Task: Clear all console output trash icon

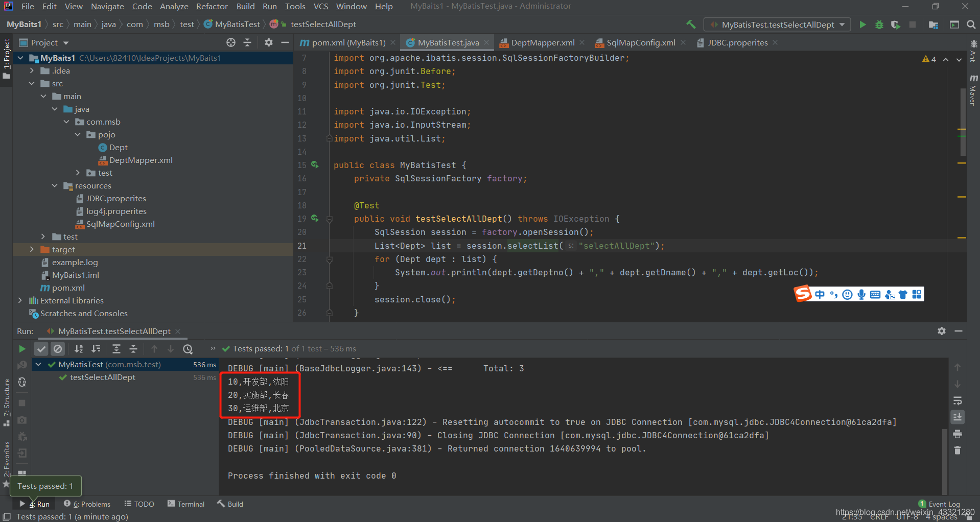Action: click(x=958, y=450)
